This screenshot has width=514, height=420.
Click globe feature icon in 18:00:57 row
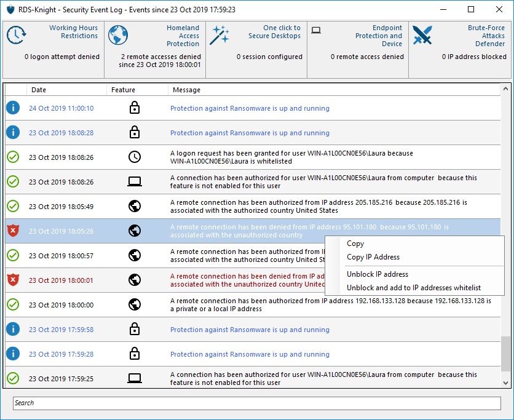pos(135,255)
